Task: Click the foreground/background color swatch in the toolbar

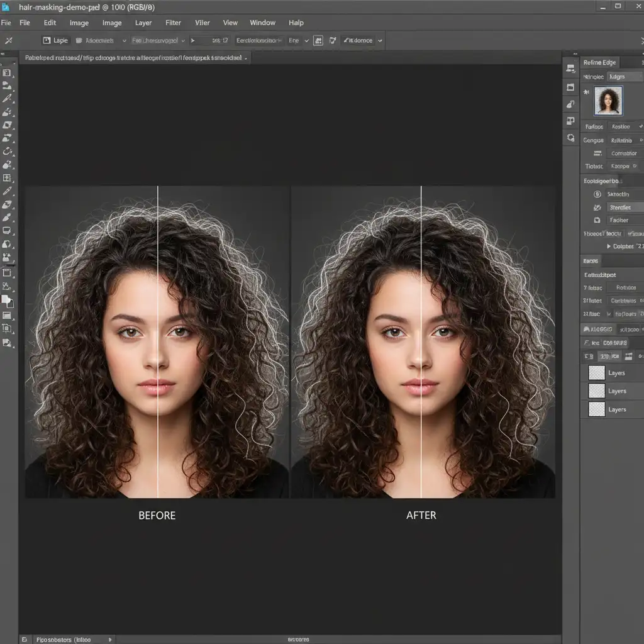Action: coord(8,301)
